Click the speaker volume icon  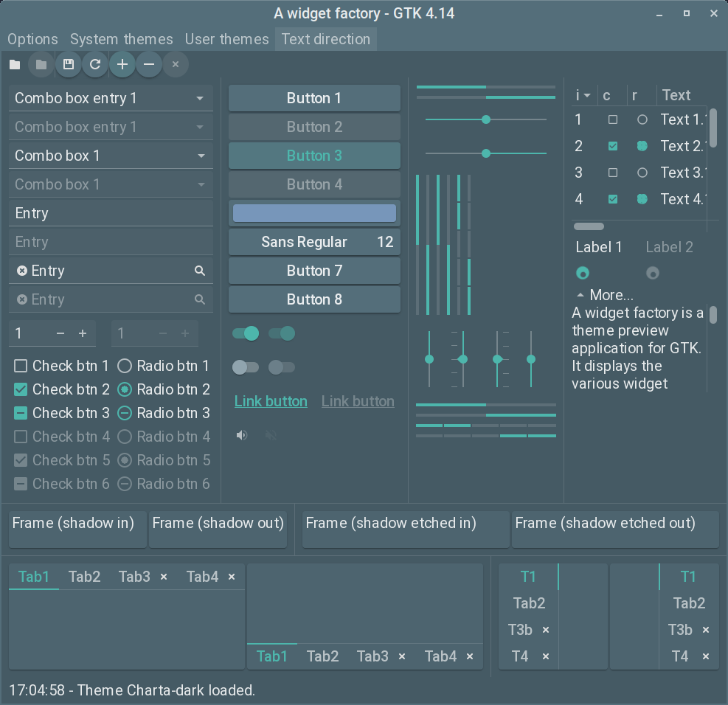pyautogui.click(x=242, y=435)
